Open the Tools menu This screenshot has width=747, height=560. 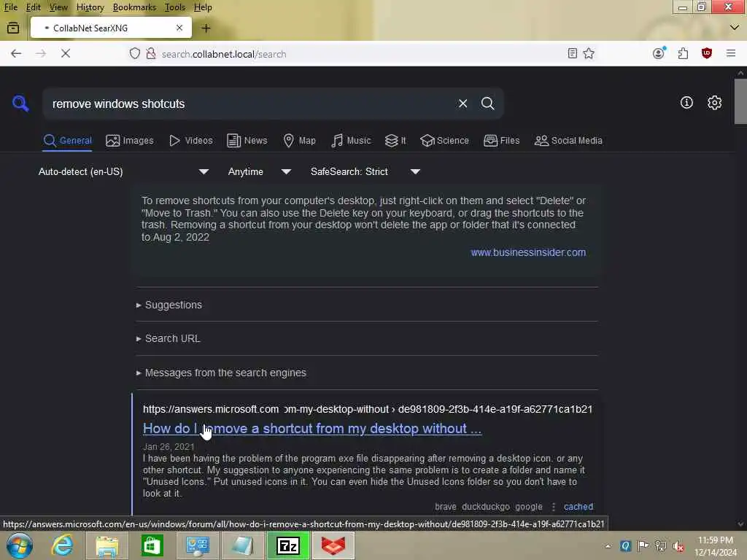click(175, 7)
